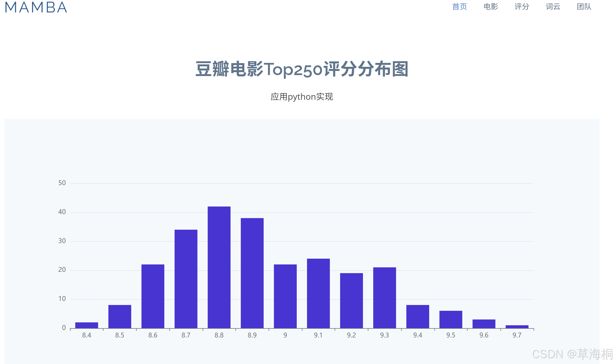Open the 团队 navigation link
This screenshot has width=614, height=364.
[584, 7]
